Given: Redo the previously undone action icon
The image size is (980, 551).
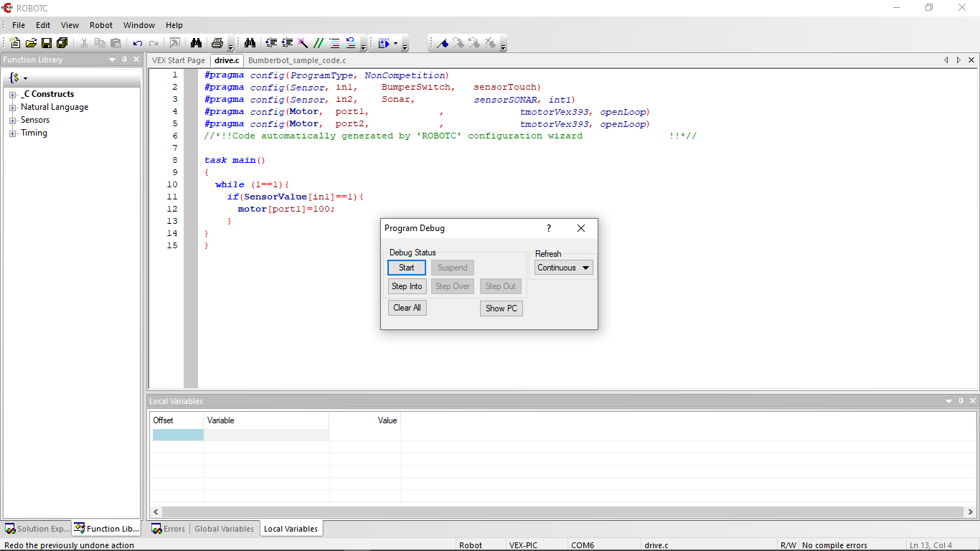Looking at the screenshot, I should (154, 43).
